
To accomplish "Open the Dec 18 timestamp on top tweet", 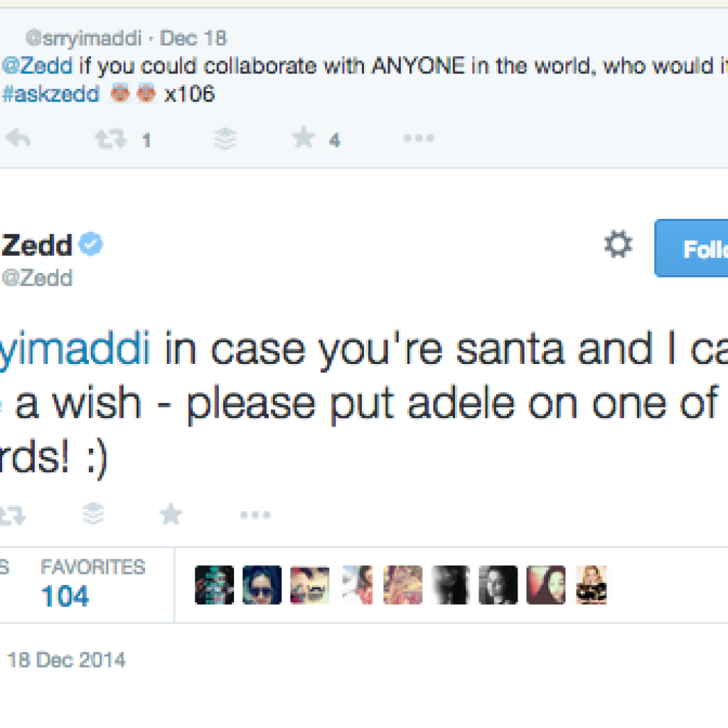I will pyautogui.click(x=193, y=37).
